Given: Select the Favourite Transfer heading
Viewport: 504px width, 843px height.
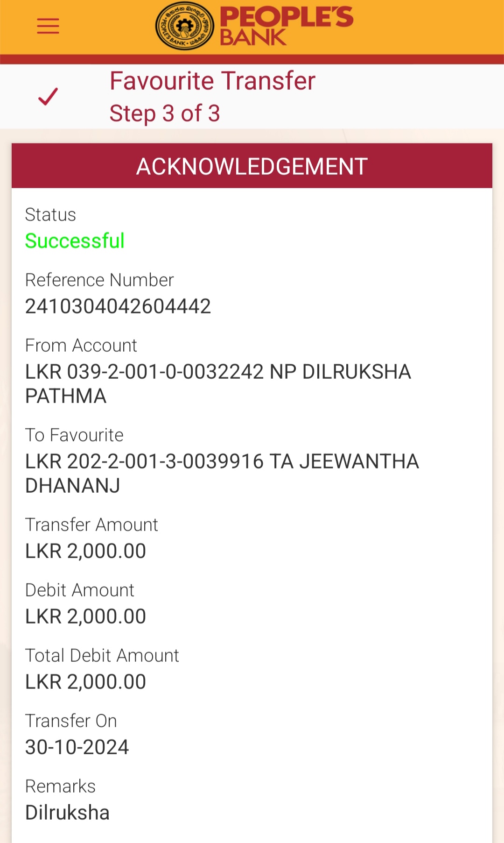Looking at the screenshot, I should 212,81.
